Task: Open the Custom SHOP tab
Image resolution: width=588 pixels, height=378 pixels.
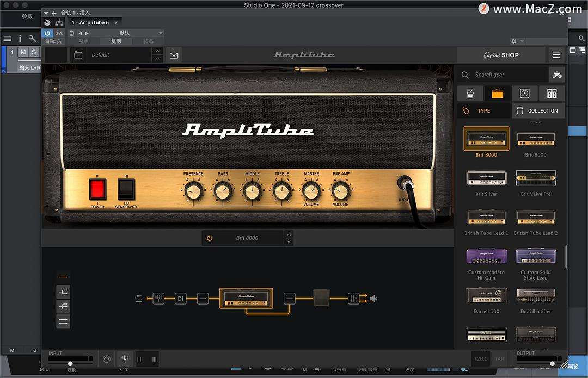Action: click(x=501, y=55)
